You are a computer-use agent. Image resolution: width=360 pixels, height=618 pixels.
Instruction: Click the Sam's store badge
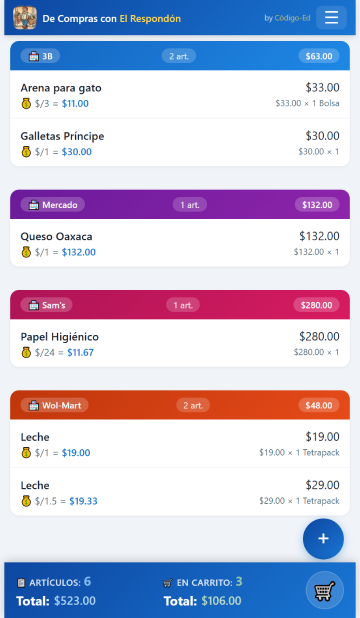[47, 305]
